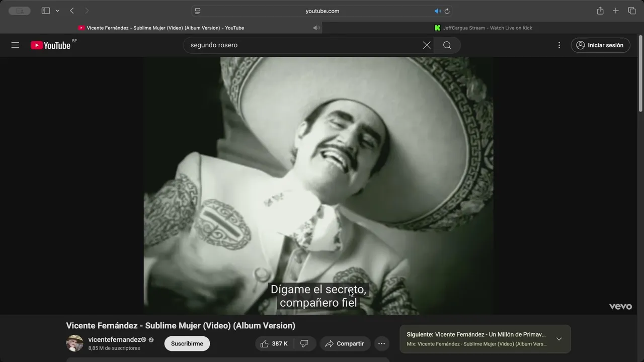Click the magnifier search button
Screen dimensions: 644x362
coord(447,45)
